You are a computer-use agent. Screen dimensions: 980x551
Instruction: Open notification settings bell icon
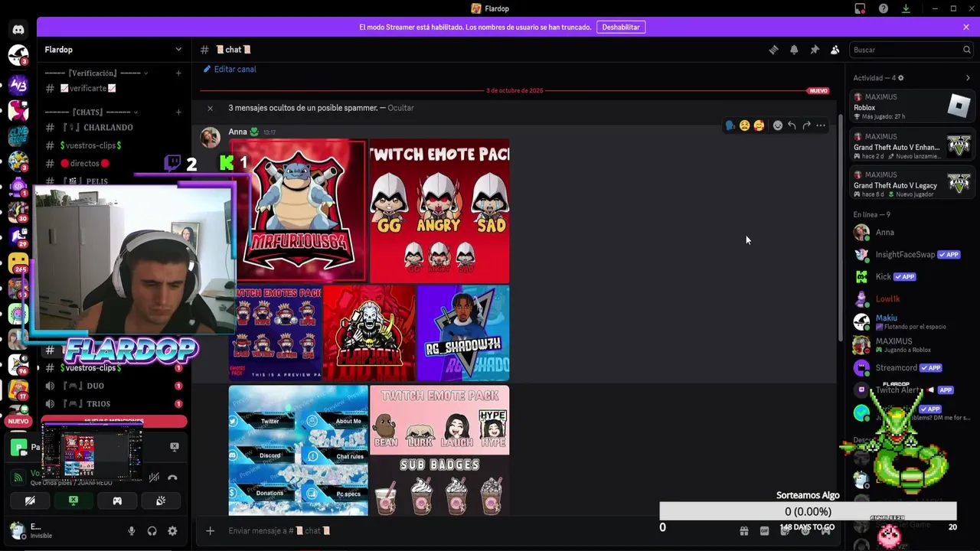pyautogui.click(x=794, y=50)
